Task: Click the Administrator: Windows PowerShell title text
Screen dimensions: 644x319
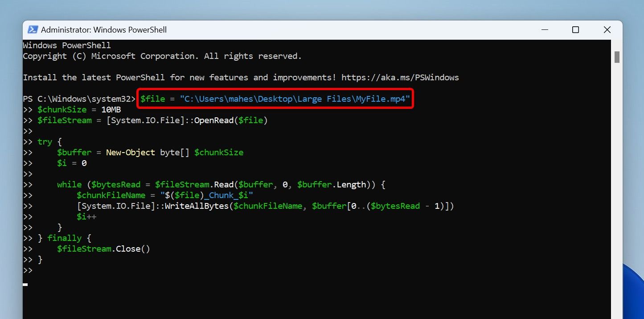Action: 103,29
